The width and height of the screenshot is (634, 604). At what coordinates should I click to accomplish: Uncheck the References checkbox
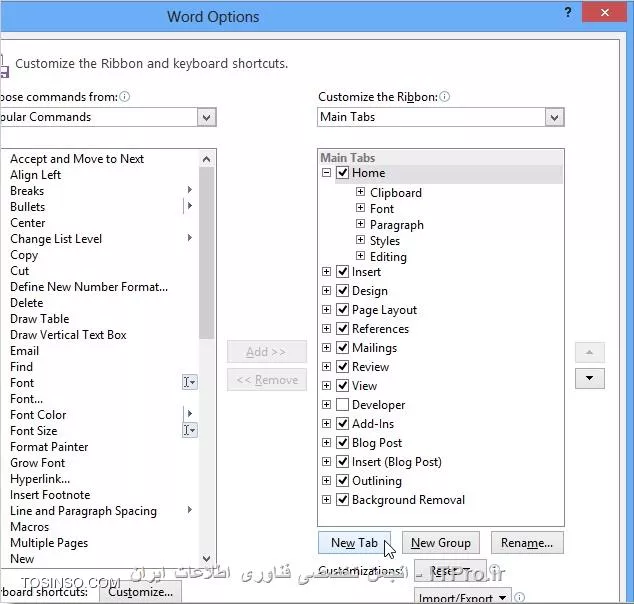pos(342,328)
